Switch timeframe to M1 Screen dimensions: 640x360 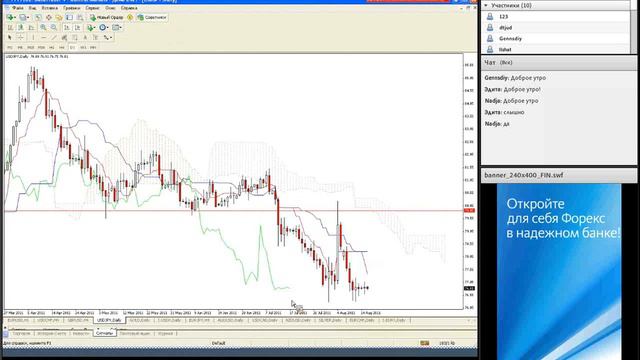click(x=10, y=47)
